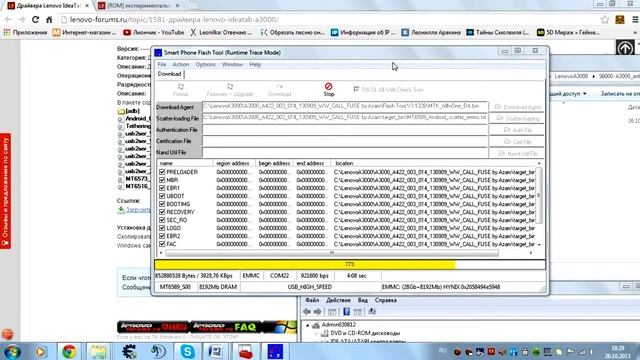Click the scroll-to-top arrow icon on webpage
Screen dimensions: 640x360
pyautogui.click(x=625, y=48)
